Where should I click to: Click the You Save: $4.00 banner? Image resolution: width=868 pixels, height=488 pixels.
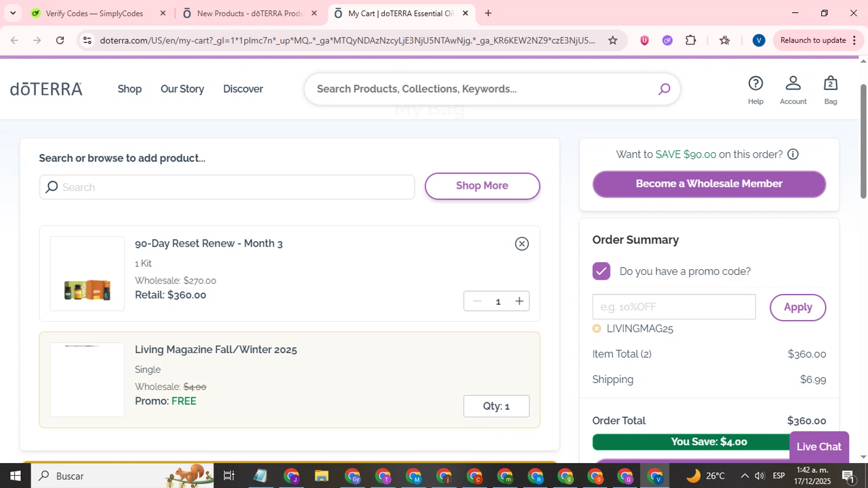point(709,442)
